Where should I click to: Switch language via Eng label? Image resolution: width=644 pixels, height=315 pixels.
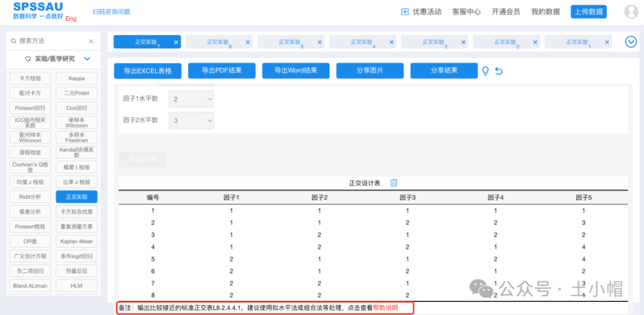71,18
